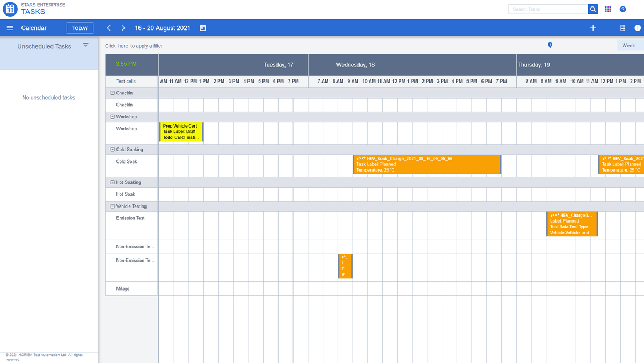
Task: Click the search magnifier icon
Action: (x=592, y=9)
